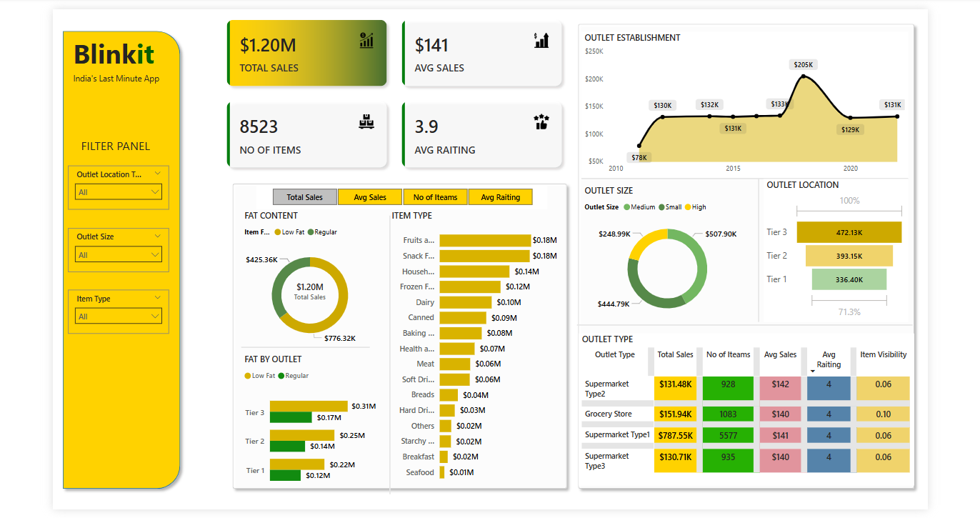
Task: Click the Avg Rating thumbs-up stars icon
Action: [x=541, y=122]
